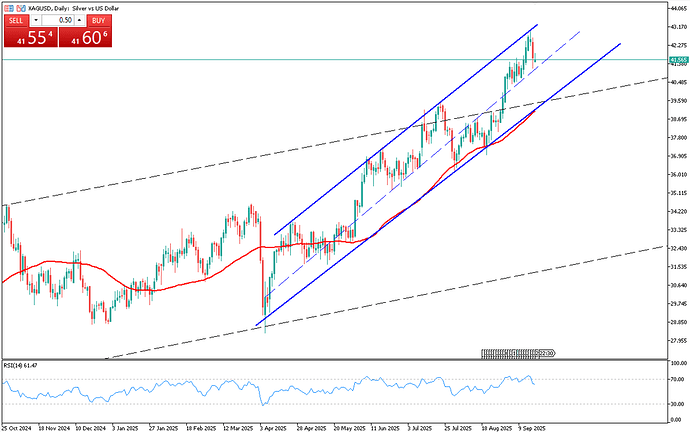Click the 27.955 price axis label
Image resolution: width=690 pixels, height=432 pixels.
pos(678,340)
